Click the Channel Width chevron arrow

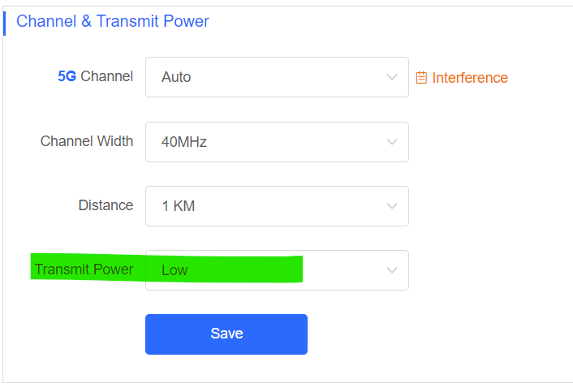[392, 142]
